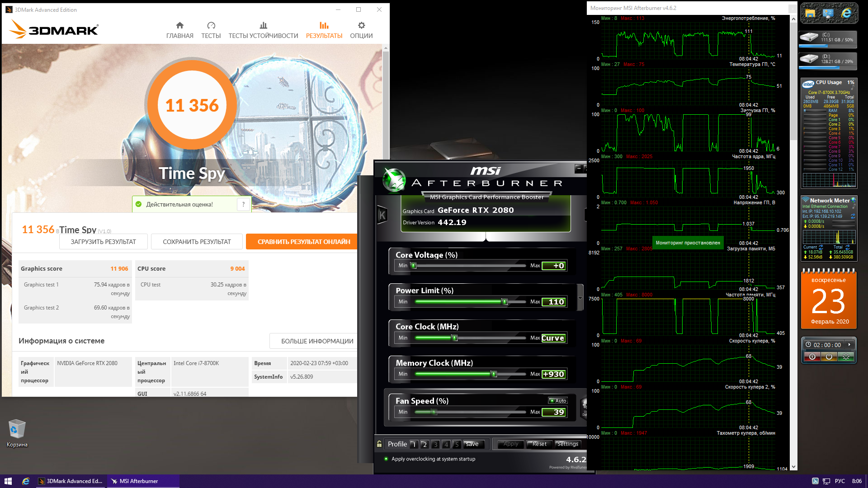Image resolution: width=868 pixels, height=488 pixels.
Task: Click СРАВНИТЬ РЕЗУЛЬТАТ ОНЛАЙН button
Action: pyautogui.click(x=303, y=242)
